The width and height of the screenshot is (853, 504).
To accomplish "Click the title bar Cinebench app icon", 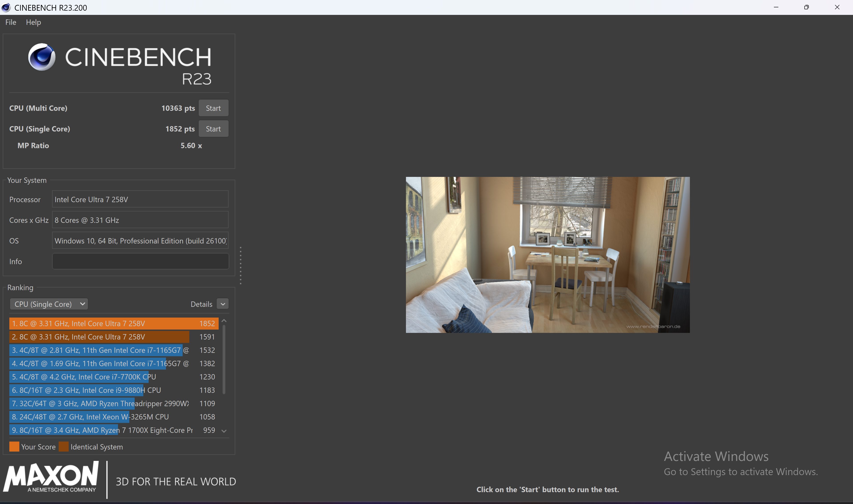I will click(x=6, y=8).
